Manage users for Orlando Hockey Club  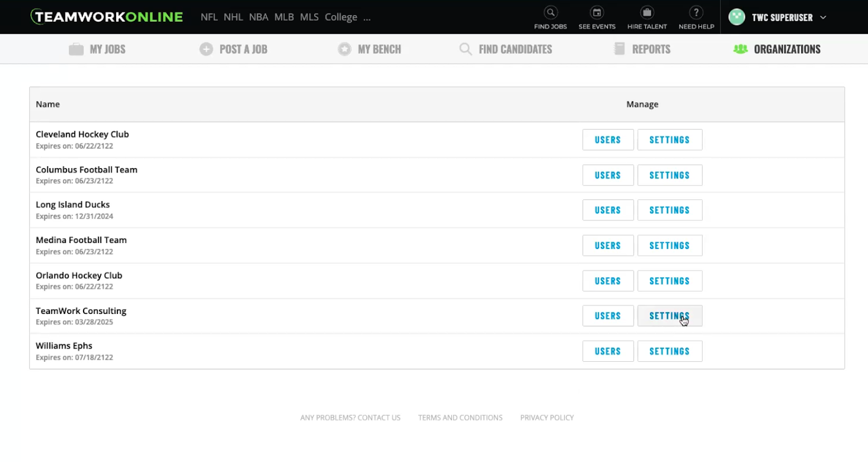tap(608, 281)
